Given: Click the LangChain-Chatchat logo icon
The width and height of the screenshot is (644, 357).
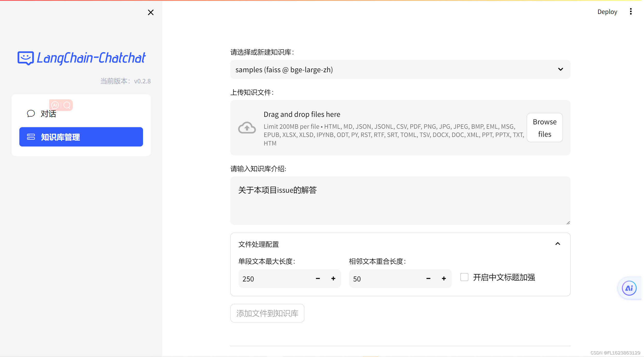Looking at the screenshot, I should coord(27,59).
